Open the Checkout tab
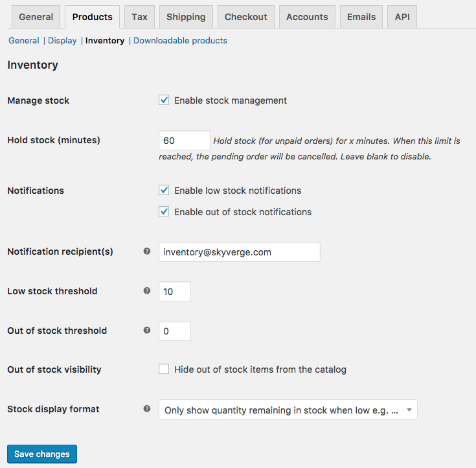This screenshot has height=468, width=476. point(246,17)
